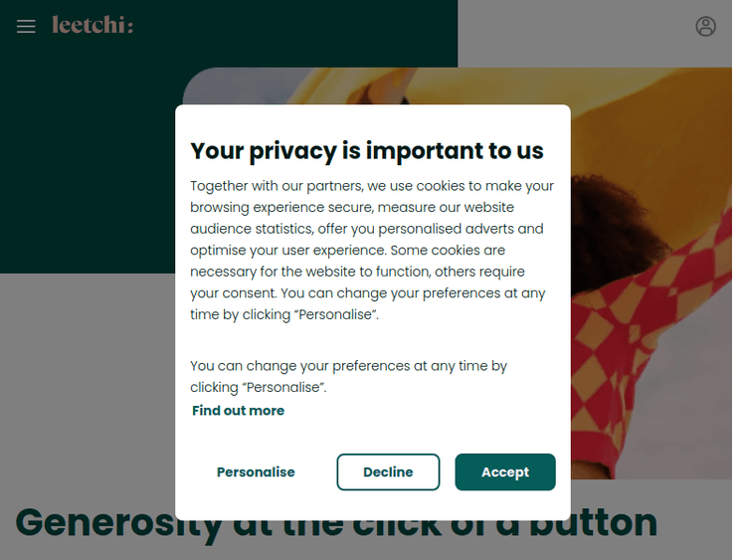Click the 'Your privacy is important to us' heading
Screen dimensions: 746x560
point(367,151)
